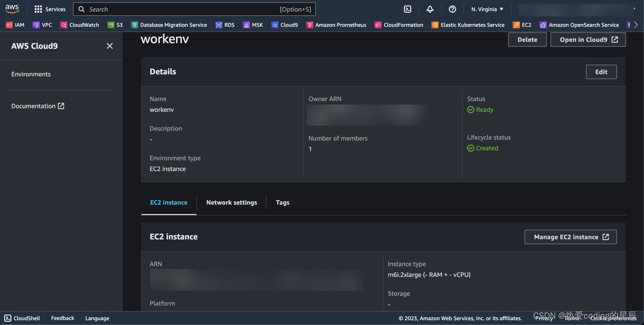Click inside the Search field
Viewport: 644px width, 325px height.
point(194,9)
